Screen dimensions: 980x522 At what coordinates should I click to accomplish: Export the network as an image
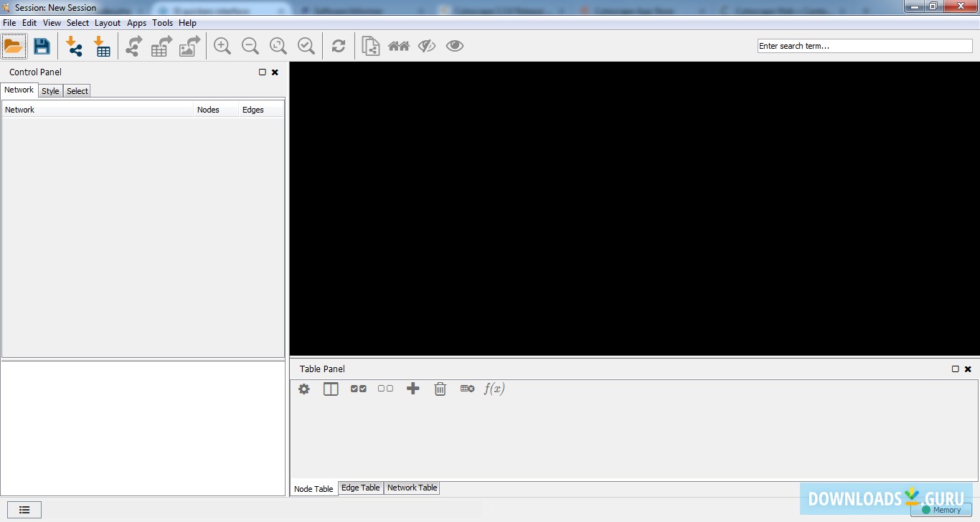click(189, 47)
